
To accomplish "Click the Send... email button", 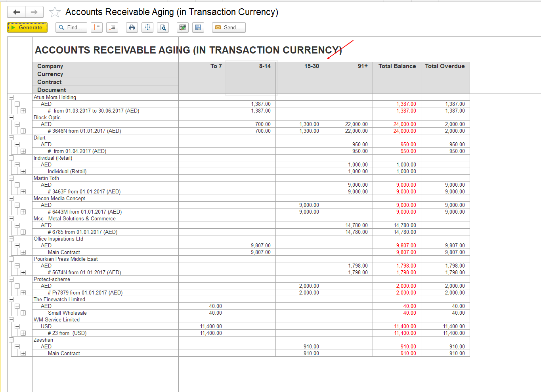I will point(229,27).
